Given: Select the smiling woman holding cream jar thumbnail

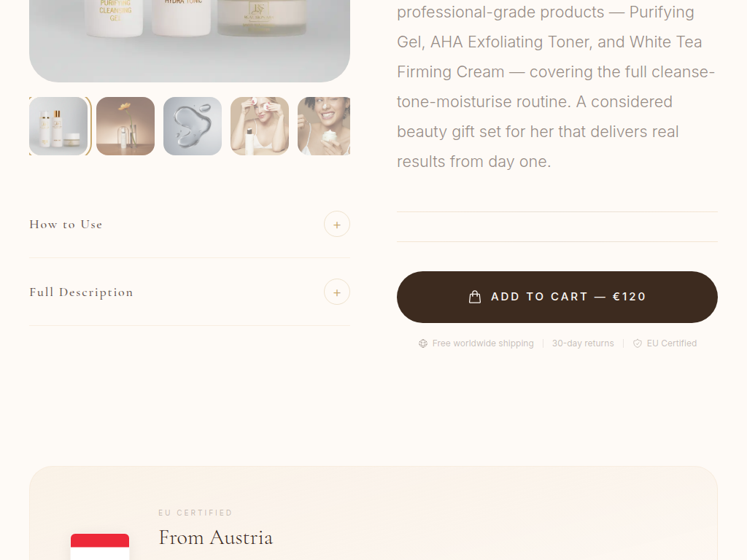Looking at the screenshot, I should [x=324, y=126].
